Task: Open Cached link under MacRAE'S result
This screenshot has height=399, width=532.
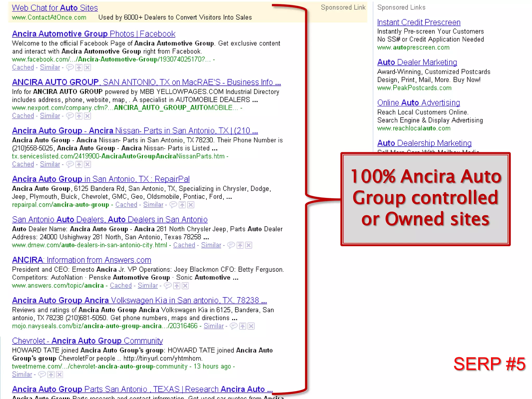Action: click(23, 116)
